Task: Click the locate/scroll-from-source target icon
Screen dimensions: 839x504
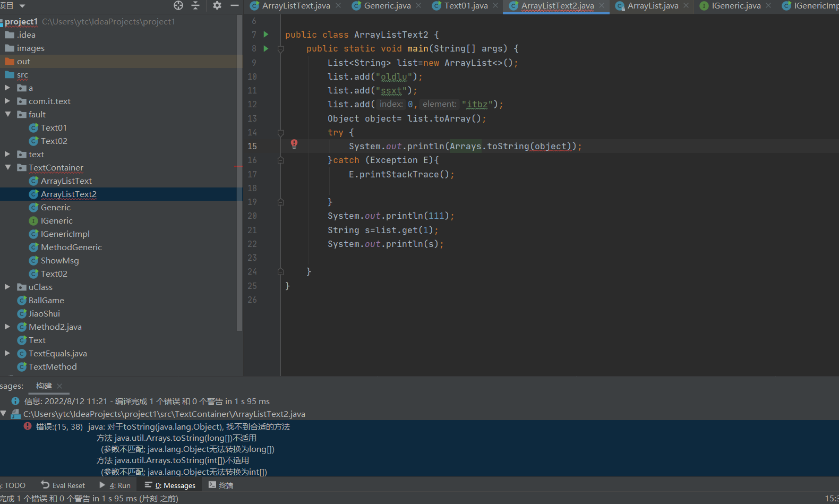Action: (178, 5)
